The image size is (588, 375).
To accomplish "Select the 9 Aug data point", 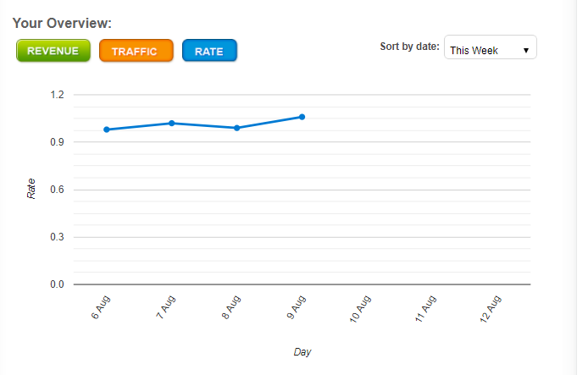I will tap(302, 117).
